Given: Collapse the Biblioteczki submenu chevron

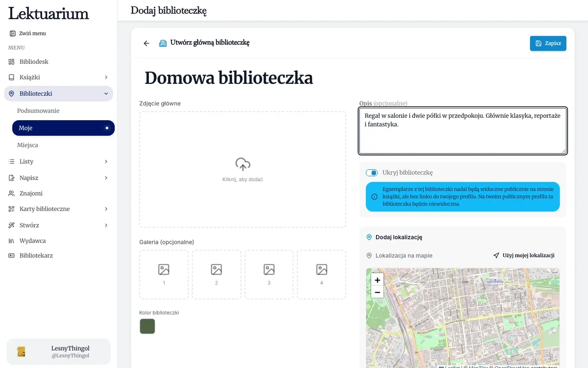Looking at the screenshot, I should point(106,94).
